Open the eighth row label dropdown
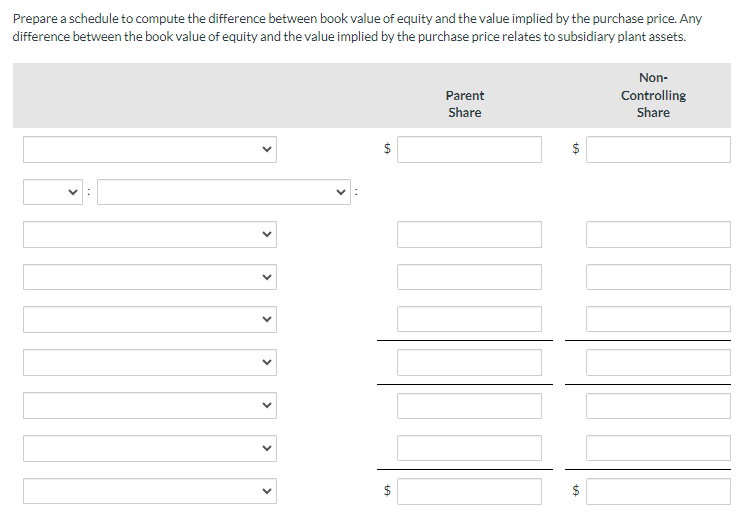Image resolution: width=741 pixels, height=520 pixels. (150, 448)
